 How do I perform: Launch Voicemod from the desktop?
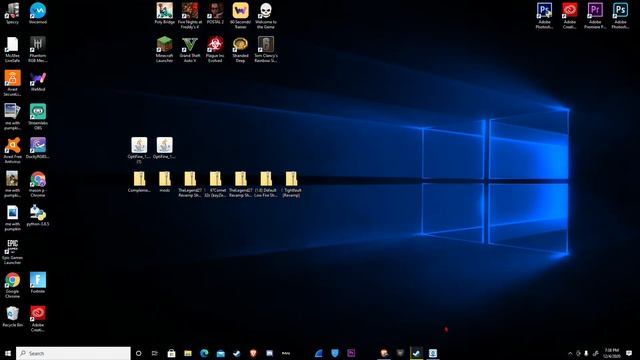pos(38,13)
